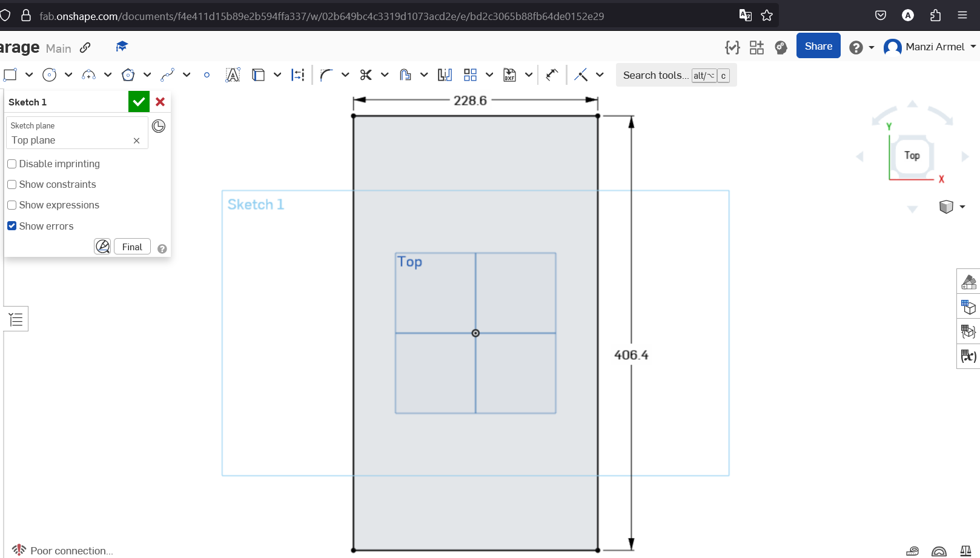Expand the fillet tool dropdown

[x=345, y=75]
